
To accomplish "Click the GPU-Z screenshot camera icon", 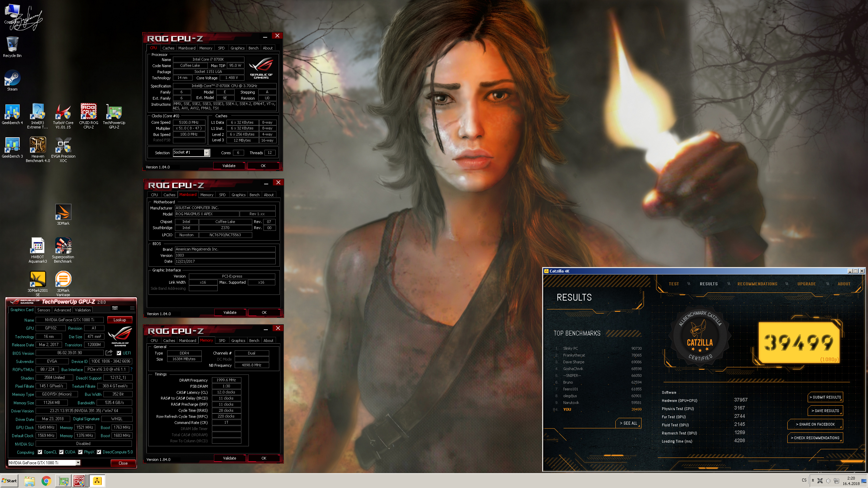I will coord(115,308).
